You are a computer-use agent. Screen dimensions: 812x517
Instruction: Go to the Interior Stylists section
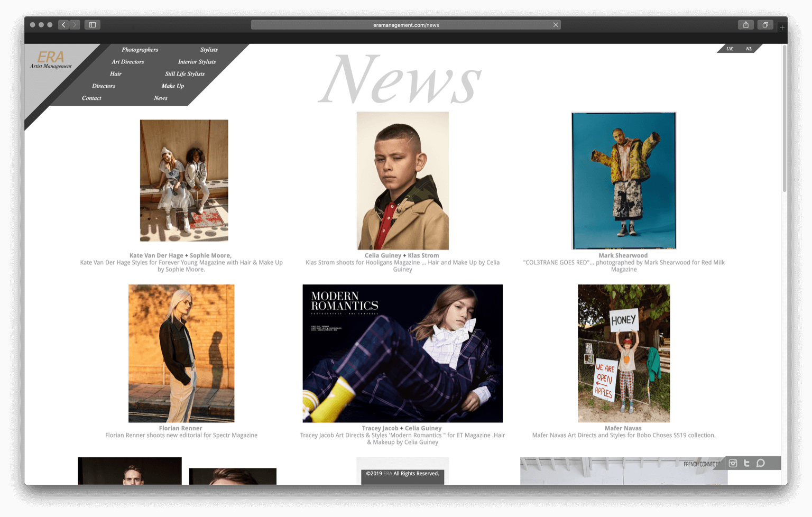pos(197,62)
